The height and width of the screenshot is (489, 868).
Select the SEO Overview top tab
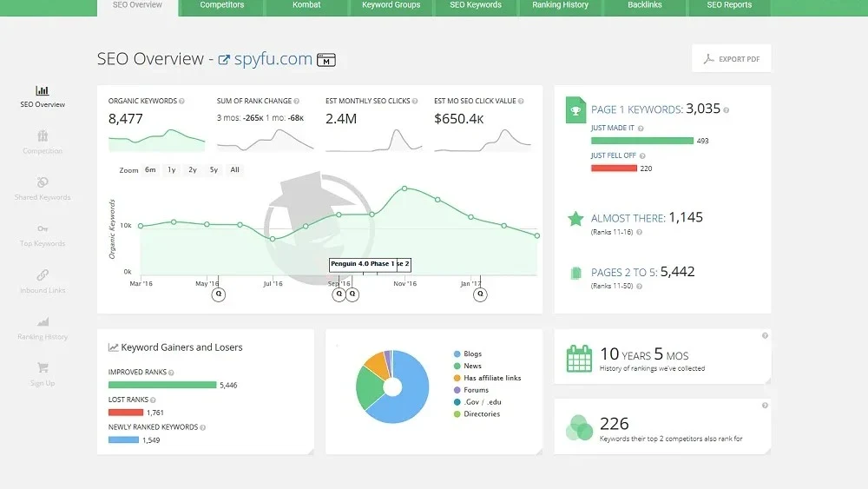(137, 7)
